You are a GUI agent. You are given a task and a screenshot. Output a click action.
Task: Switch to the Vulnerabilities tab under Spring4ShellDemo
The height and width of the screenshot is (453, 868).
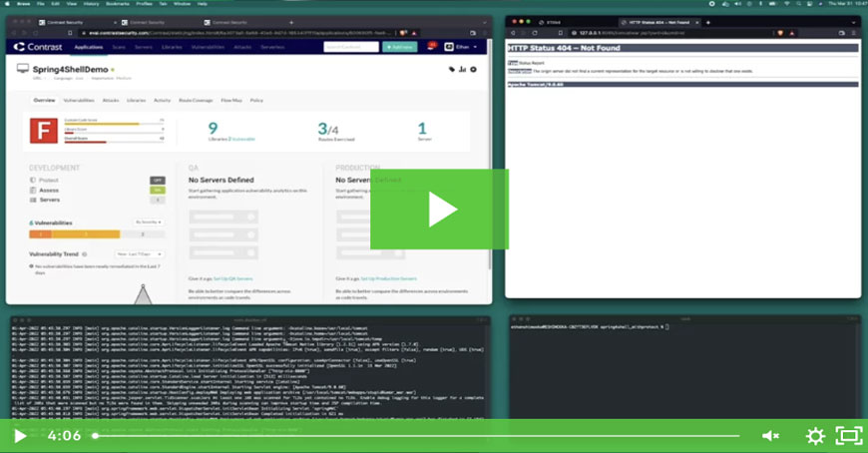pyautogui.click(x=79, y=101)
